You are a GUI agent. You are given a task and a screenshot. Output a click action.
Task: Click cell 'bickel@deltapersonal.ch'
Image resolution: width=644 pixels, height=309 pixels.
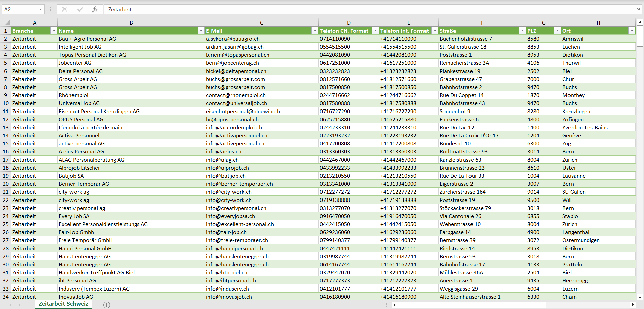pyautogui.click(x=262, y=71)
